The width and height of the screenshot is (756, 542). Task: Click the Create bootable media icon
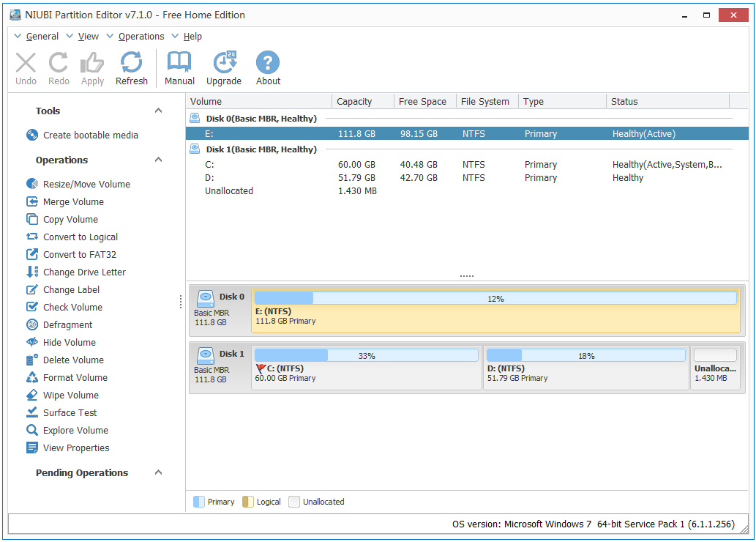[32, 135]
